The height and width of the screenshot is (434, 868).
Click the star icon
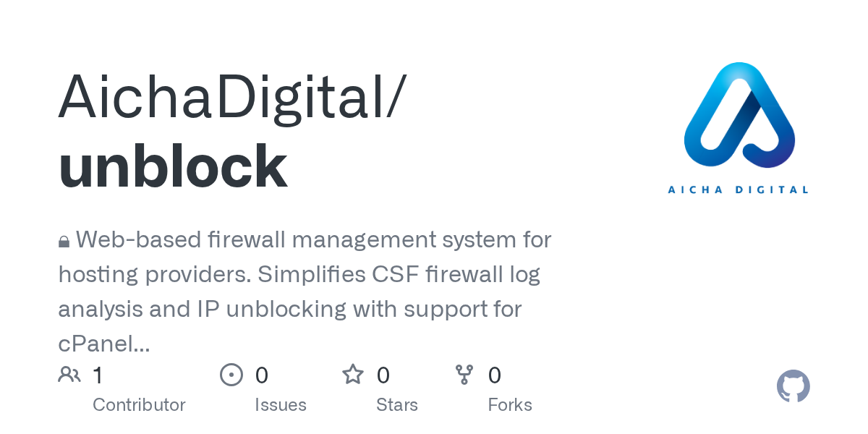[353, 375]
